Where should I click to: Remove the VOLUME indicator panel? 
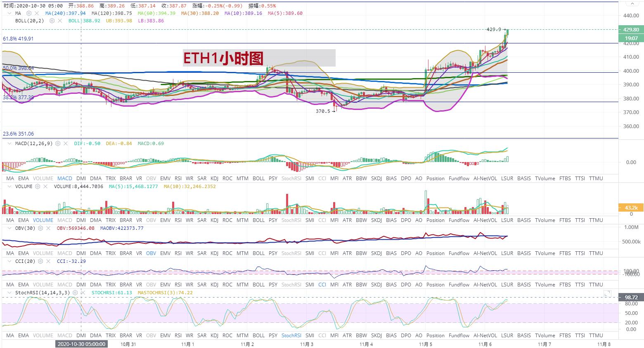pyautogui.click(x=45, y=186)
